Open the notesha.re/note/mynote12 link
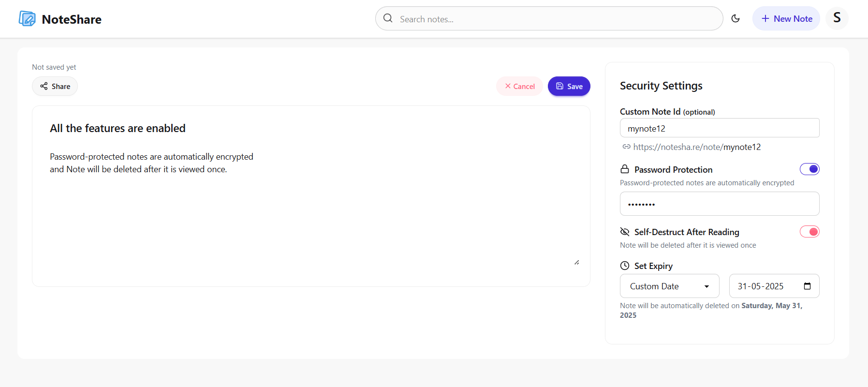Viewport: 868px width, 387px height. coord(697,147)
